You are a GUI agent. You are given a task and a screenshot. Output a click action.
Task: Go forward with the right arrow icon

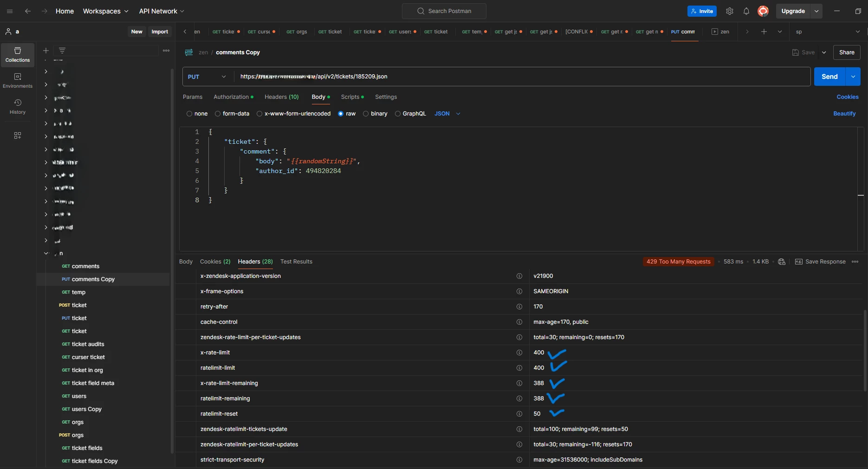45,11
